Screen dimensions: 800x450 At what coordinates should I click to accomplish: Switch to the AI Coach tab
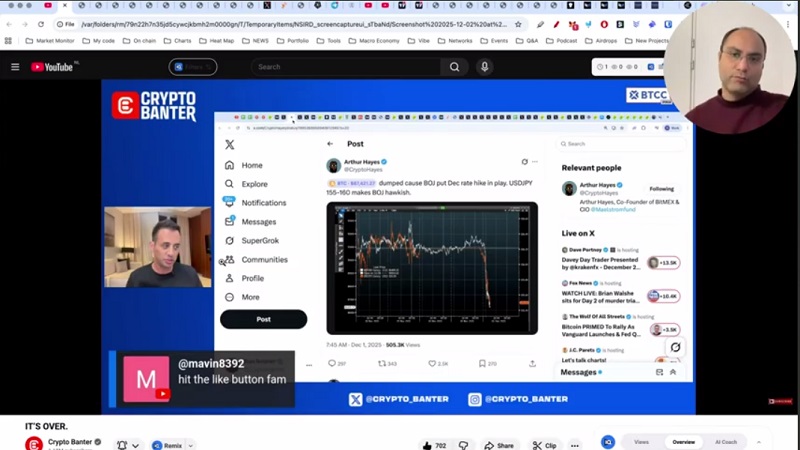[x=726, y=442]
